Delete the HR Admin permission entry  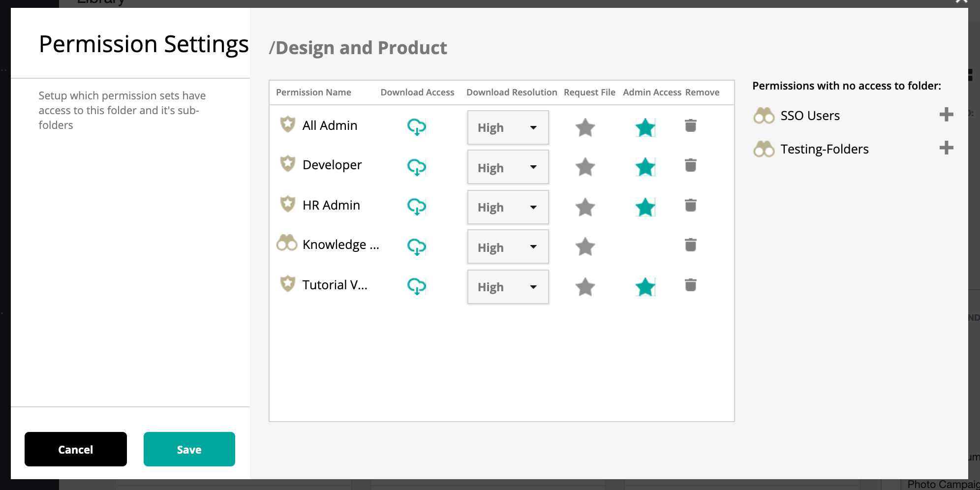click(690, 205)
